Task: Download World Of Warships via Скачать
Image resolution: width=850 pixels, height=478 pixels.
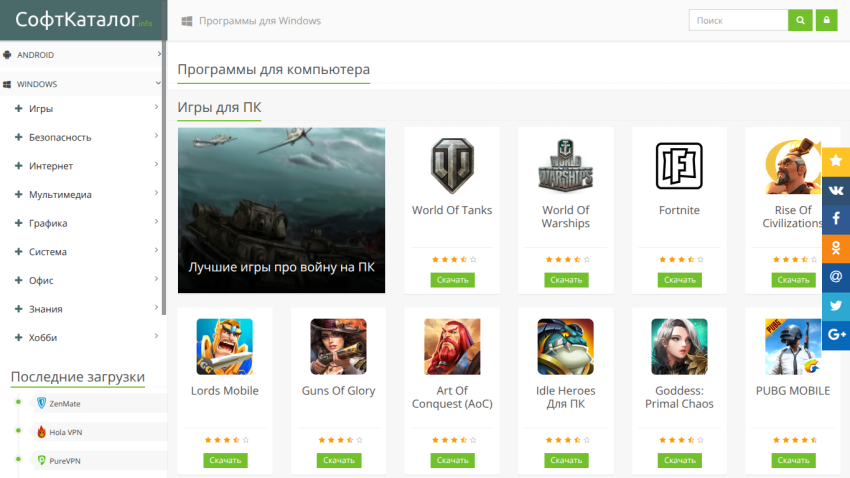Action: click(x=566, y=280)
